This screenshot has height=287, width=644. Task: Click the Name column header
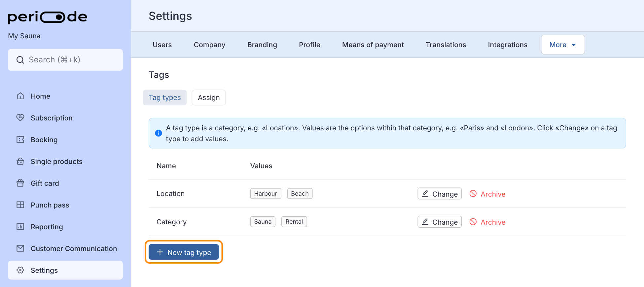tap(166, 166)
